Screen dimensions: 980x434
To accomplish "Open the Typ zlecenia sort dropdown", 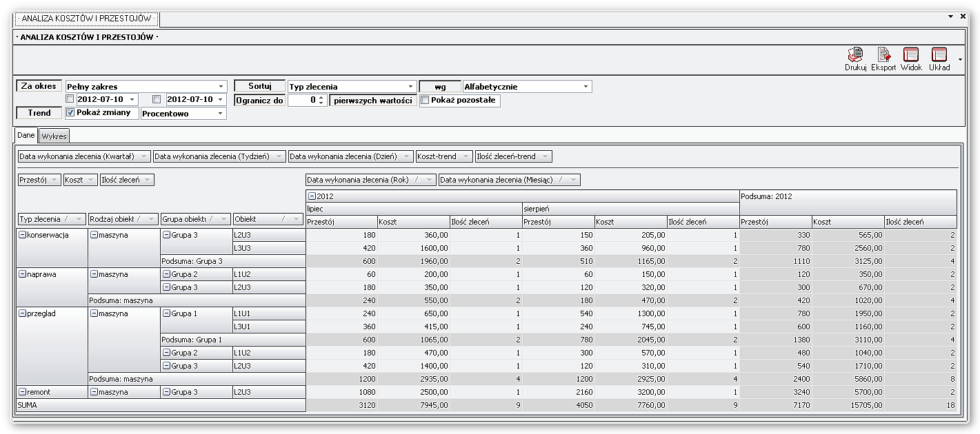I will (411, 87).
